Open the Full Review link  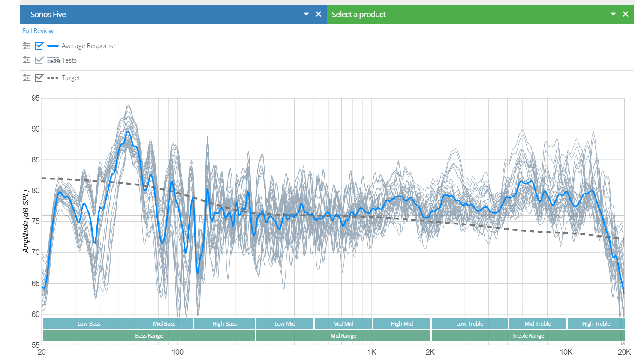(x=38, y=31)
